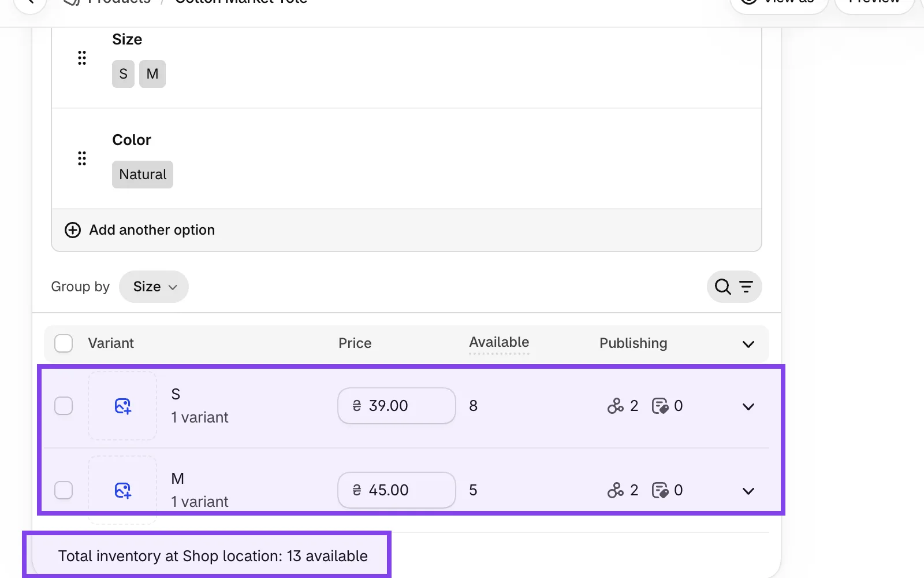This screenshot has height=578, width=924.
Task: Click the Size option title
Action: (127, 39)
